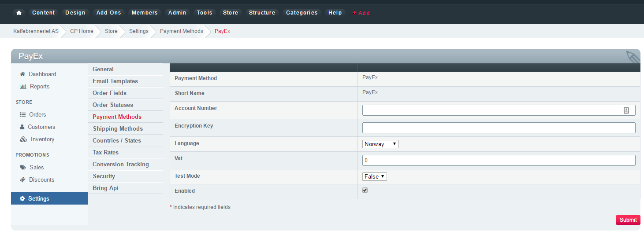Open the Members menu

point(145,13)
